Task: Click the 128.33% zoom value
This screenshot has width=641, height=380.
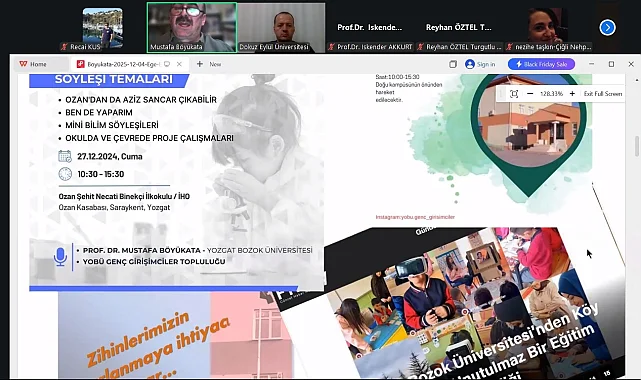Action: (x=551, y=94)
